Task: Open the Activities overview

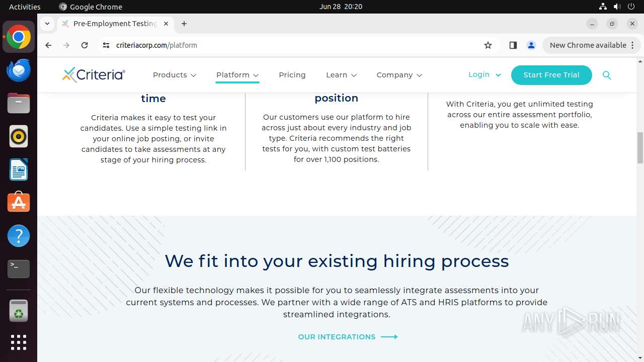Action: click(x=25, y=7)
